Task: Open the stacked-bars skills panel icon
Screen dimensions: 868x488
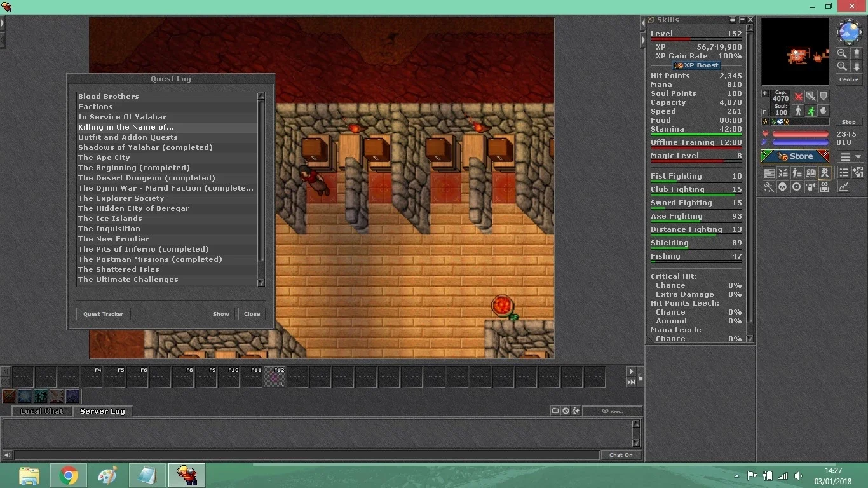Action: [x=769, y=173]
